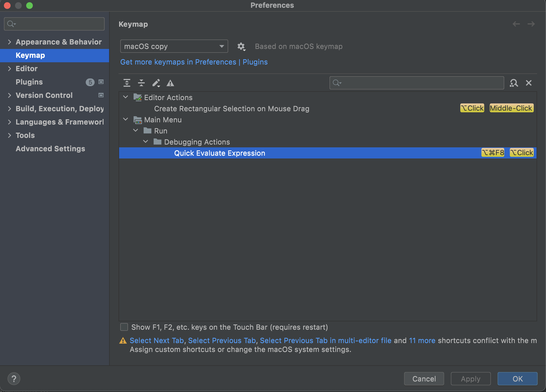Click the ⌥⌘F8 shortcut badge

[x=493, y=153]
